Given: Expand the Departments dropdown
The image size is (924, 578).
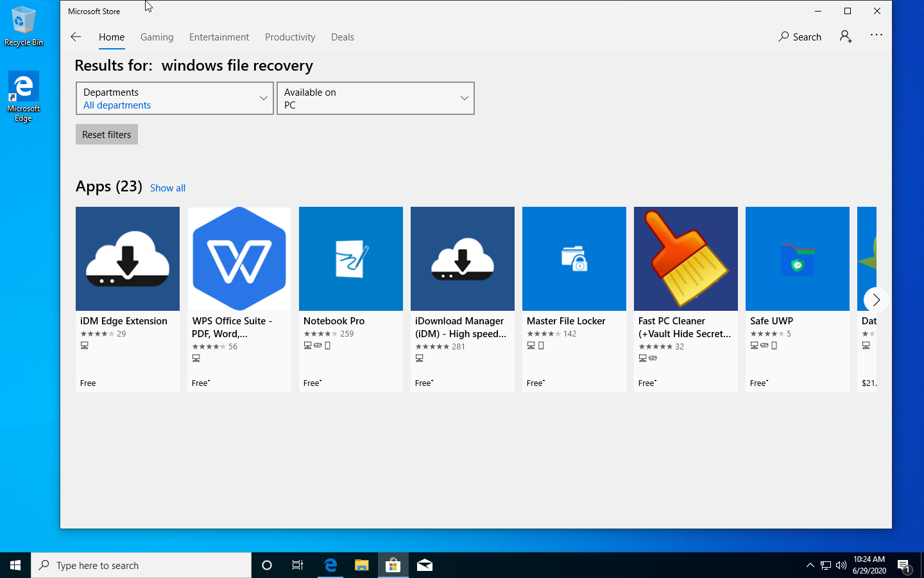Looking at the screenshot, I should [x=175, y=98].
